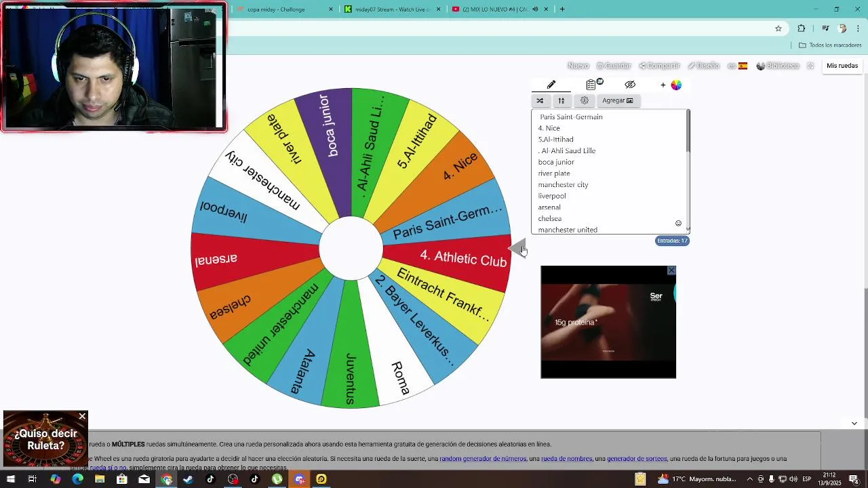Sort the entries alphabetically
The image size is (868, 488).
click(x=561, y=100)
